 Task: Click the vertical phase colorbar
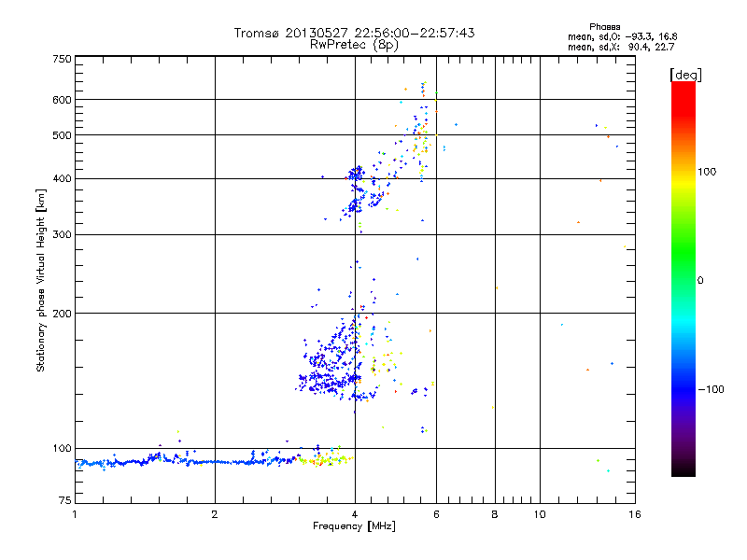tap(684, 278)
